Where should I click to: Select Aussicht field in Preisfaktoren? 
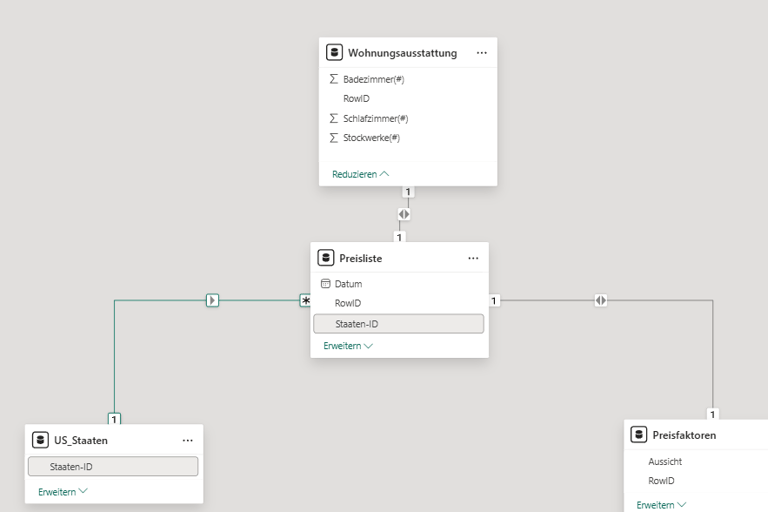(665, 462)
